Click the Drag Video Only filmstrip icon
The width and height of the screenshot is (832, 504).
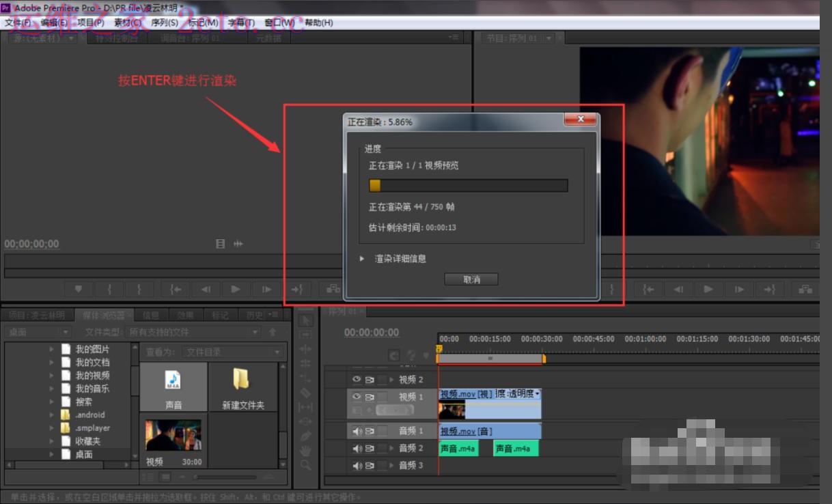click(220, 244)
